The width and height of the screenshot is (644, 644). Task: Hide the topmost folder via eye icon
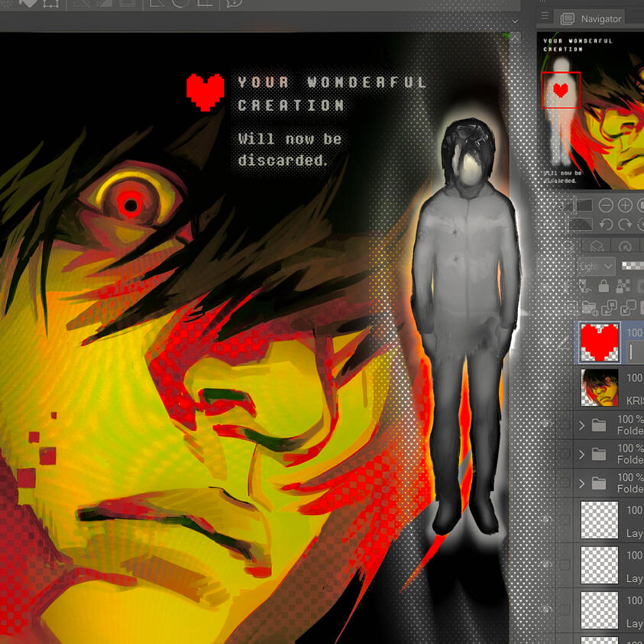(x=546, y=425)
